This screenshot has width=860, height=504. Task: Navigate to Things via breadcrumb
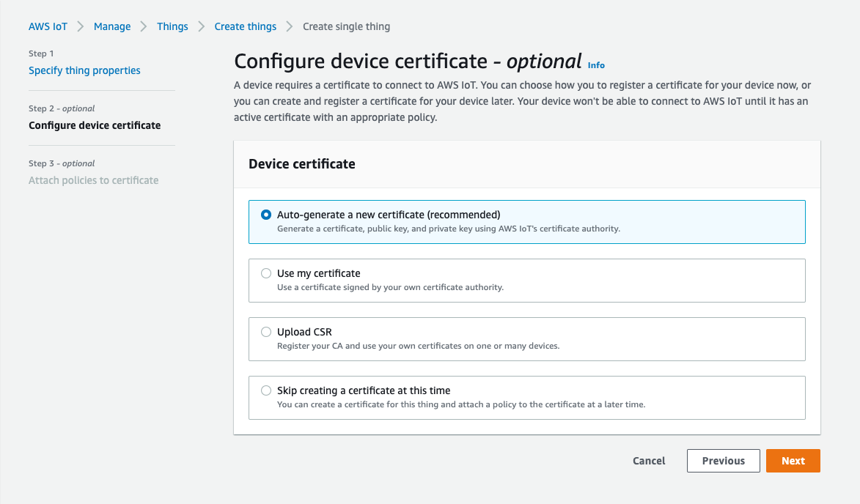click(172, 26)
